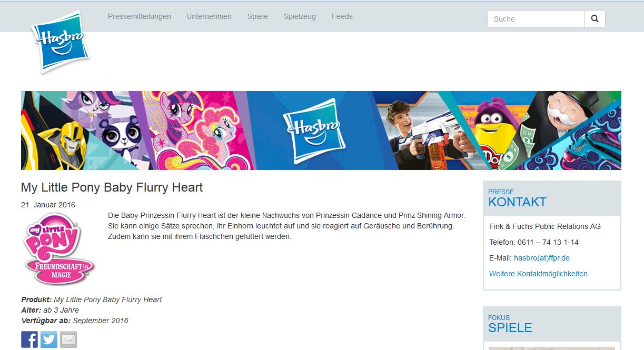Open the Unternehmen menu item
The image size is (644, 350).
(x=209, y=16)
